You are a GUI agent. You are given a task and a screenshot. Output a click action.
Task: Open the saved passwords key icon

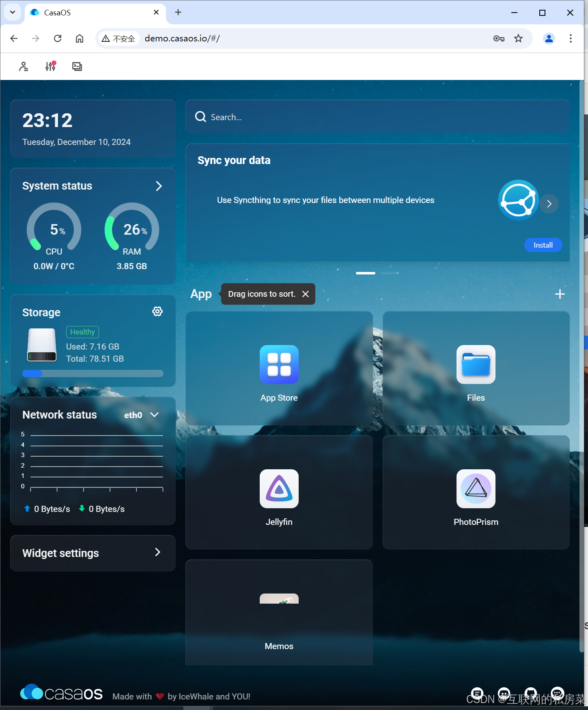499,39
